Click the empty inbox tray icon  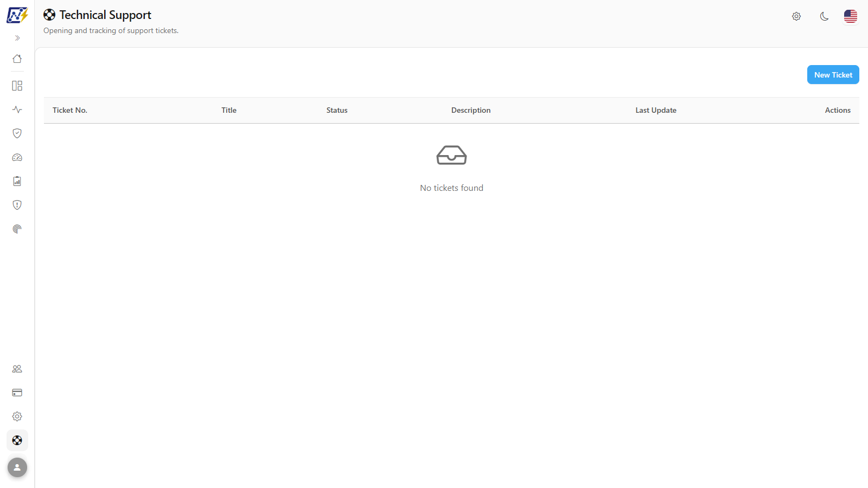451,155
